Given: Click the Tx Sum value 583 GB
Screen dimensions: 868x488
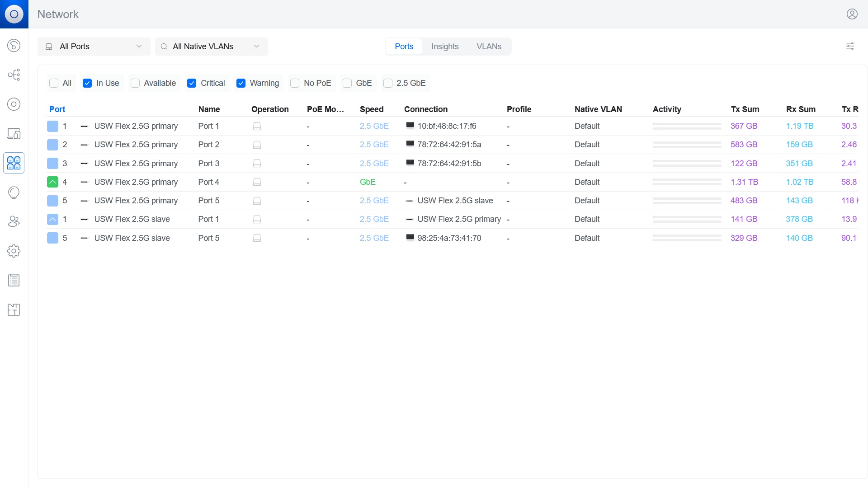Looking at the screenshot, I should pyautogui.click(x=744, y=145).
